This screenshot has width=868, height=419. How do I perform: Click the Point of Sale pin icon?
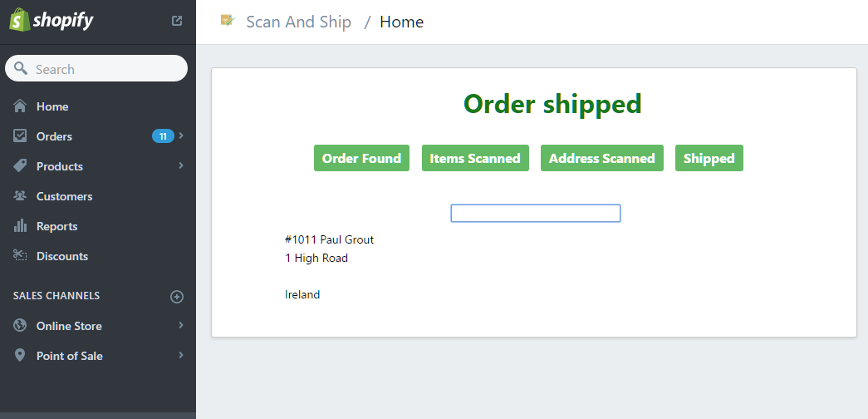20,355
